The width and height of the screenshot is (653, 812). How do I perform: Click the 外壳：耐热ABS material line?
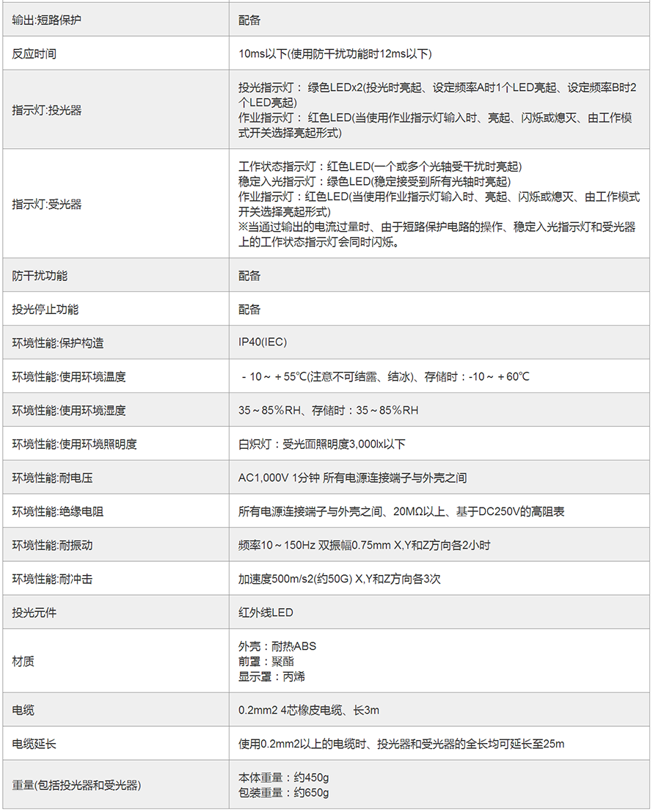click(277, 646)
